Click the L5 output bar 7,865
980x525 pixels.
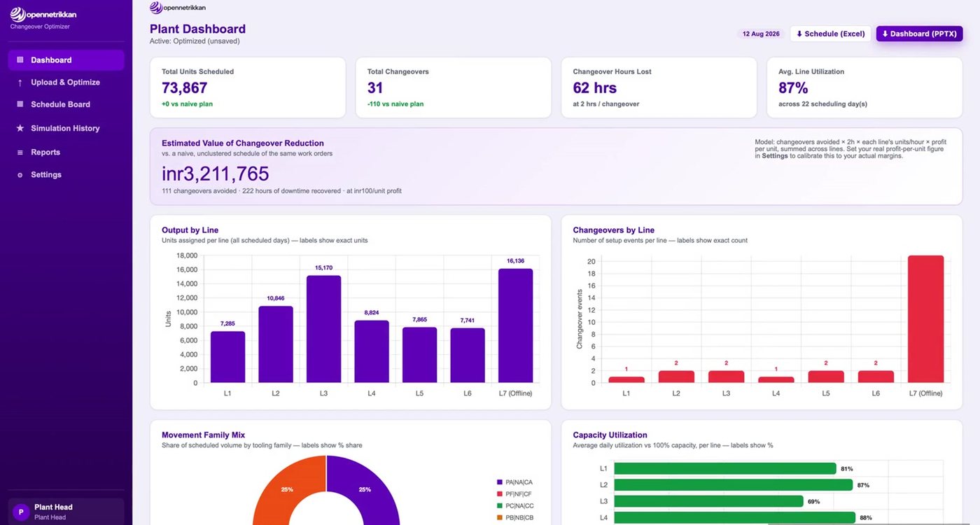coord(419,355)
